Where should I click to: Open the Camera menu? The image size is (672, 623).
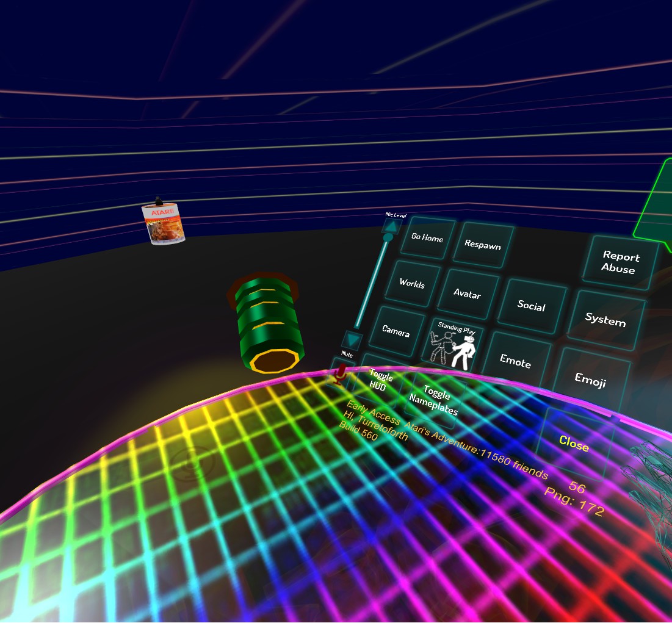[x=396, y=331]
